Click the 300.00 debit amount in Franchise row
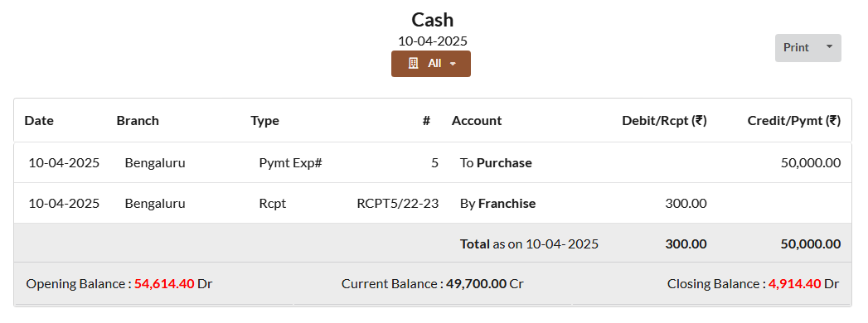Viewport: 868px width, 323px height. (686, 204)
